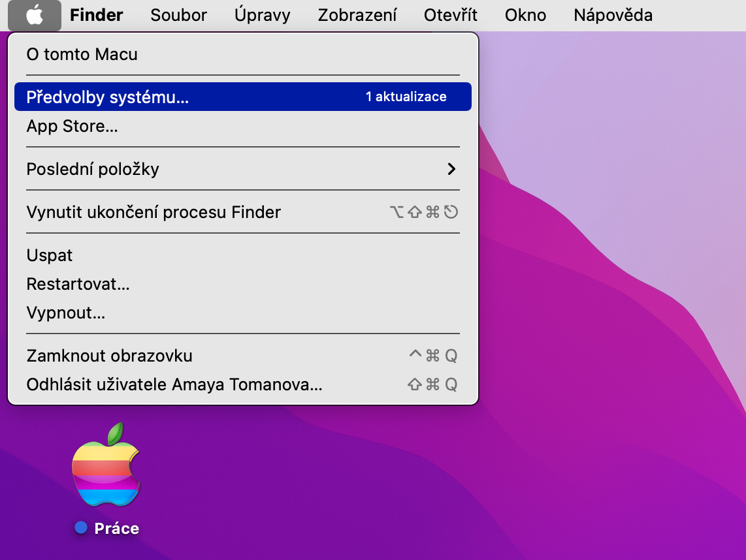
Task: Open the Otevřít menu
Action: 450,15
